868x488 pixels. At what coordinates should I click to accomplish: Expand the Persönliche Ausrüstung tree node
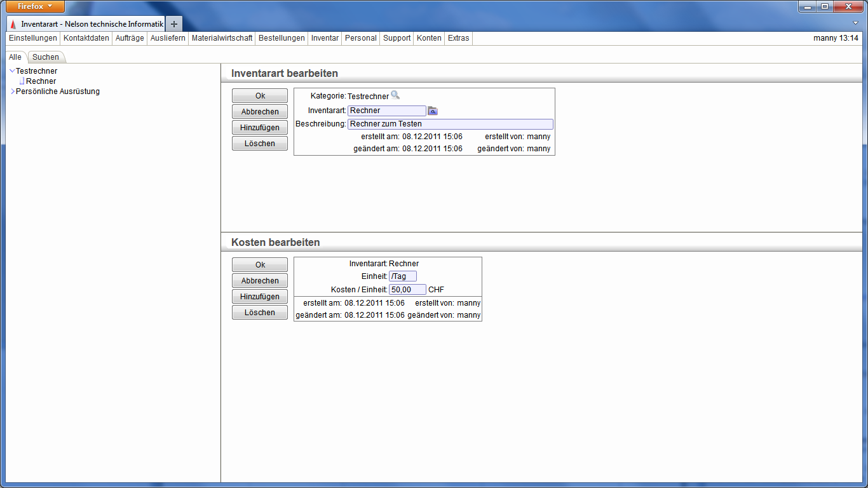tap(12, 91)
